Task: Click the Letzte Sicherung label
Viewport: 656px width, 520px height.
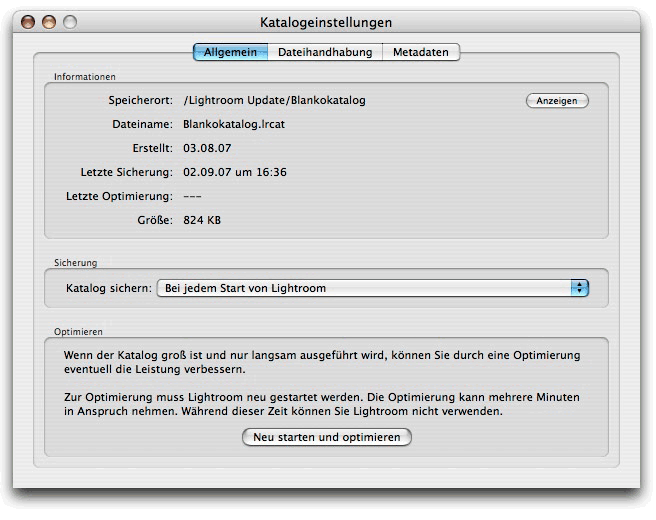Action: pos(127,172)
